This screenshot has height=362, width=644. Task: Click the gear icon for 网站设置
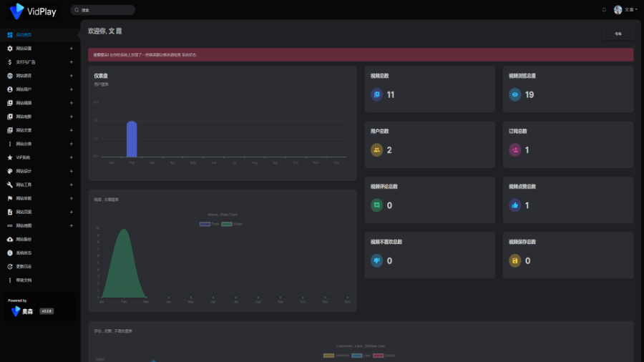click(10, 49)
